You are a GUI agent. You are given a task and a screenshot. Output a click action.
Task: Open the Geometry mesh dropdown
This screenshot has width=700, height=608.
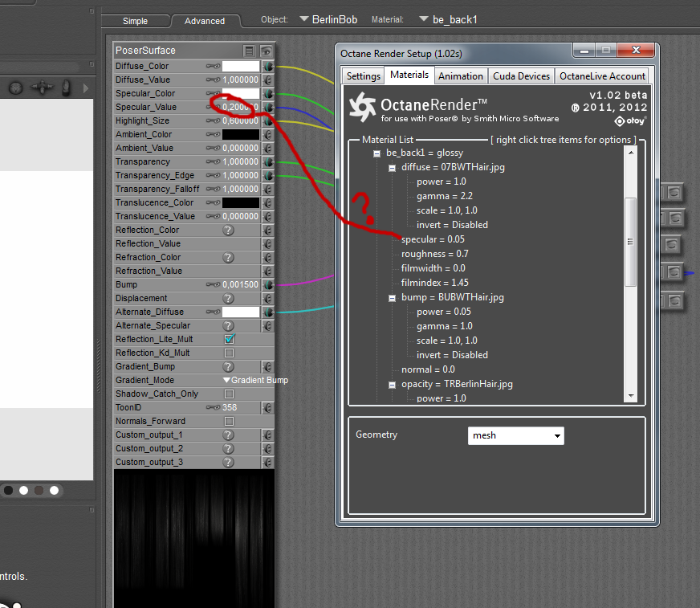515,435
